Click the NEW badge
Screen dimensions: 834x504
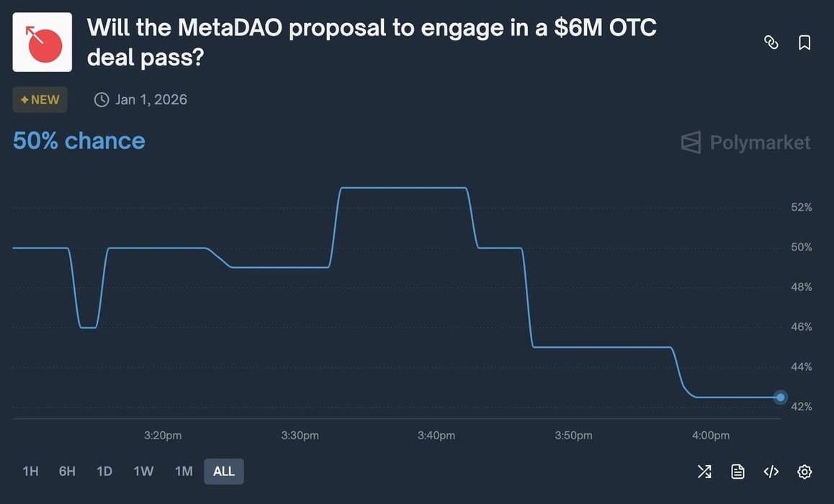[40, 99]
